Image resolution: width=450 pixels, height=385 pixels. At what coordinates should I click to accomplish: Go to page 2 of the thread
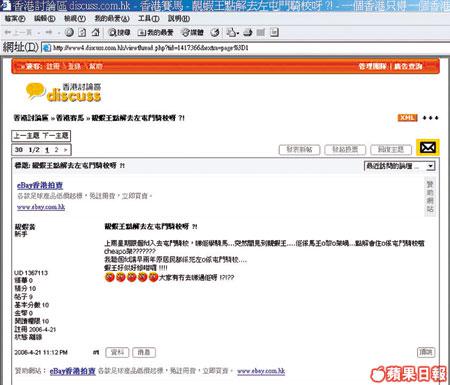pyautogui.click(x=56, y=150)
